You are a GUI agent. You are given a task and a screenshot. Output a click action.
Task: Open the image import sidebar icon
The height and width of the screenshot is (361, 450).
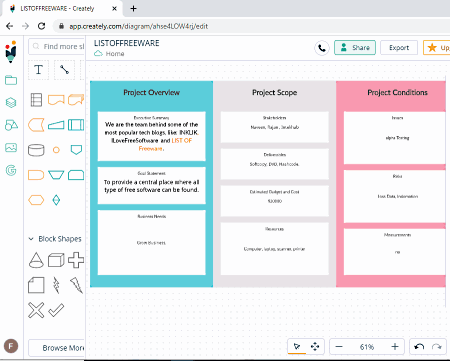[11, 147]
